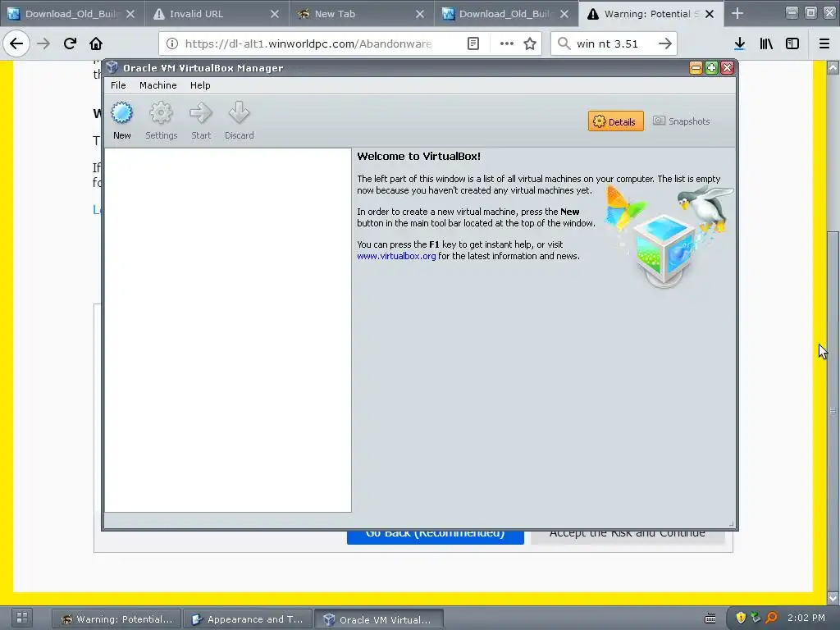Click the search go arrow
This screenshot has height=630, width=840.
(664, 43)
